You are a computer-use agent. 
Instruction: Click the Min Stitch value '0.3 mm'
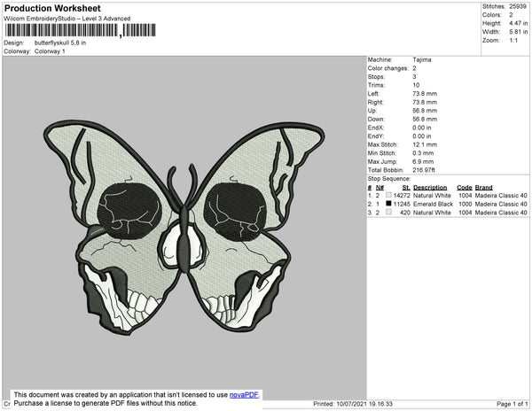click(423, 153)
